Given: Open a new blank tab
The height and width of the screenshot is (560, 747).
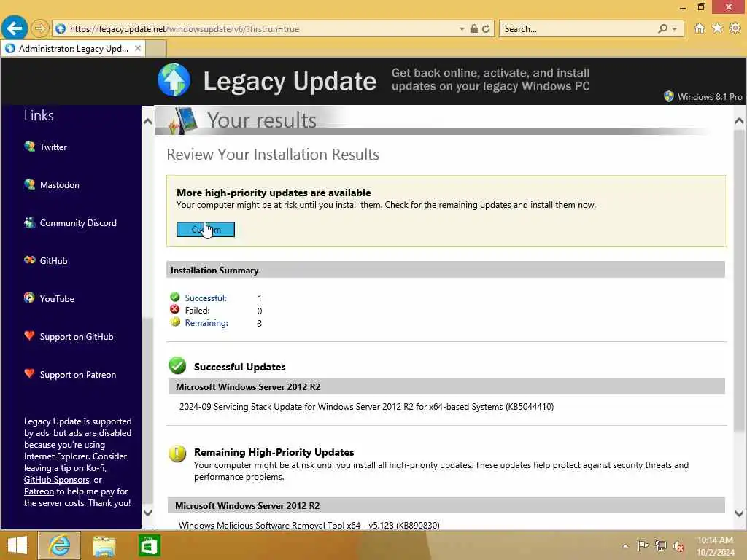Looking at the screenshot, I should [156, 49].
